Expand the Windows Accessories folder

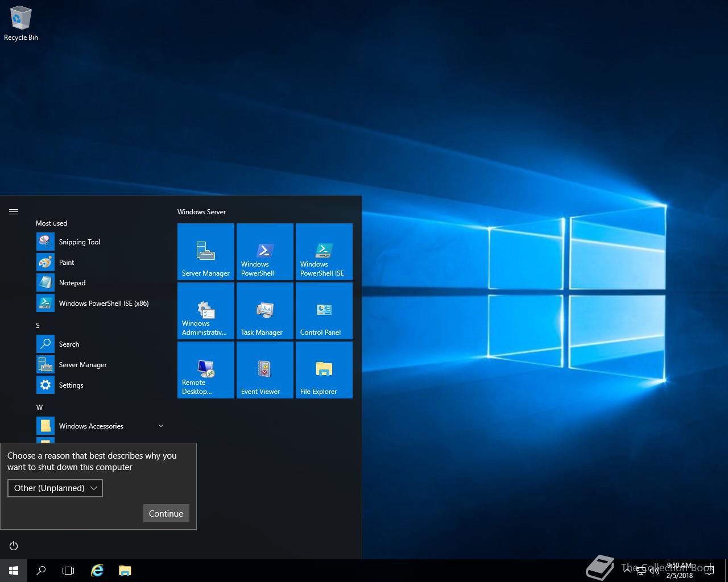point(100,426)
